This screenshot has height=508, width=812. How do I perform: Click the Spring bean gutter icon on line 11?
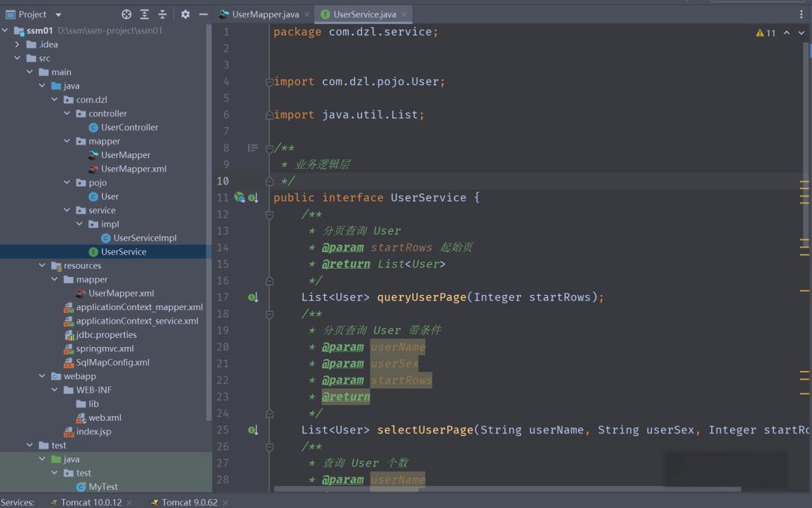click(x=239, y=197)
